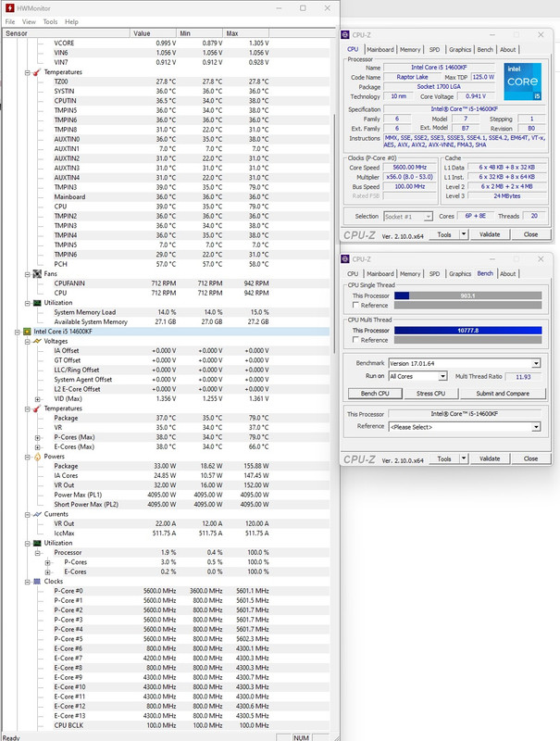Click the thermometer icon beside mainboard Temperatures

[x=37, y=72]
